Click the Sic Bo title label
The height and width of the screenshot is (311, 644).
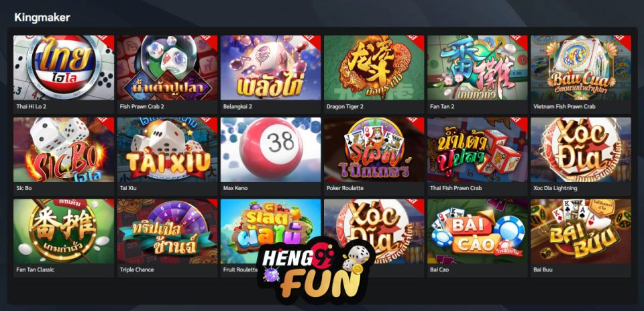click(x=24, y=188)
